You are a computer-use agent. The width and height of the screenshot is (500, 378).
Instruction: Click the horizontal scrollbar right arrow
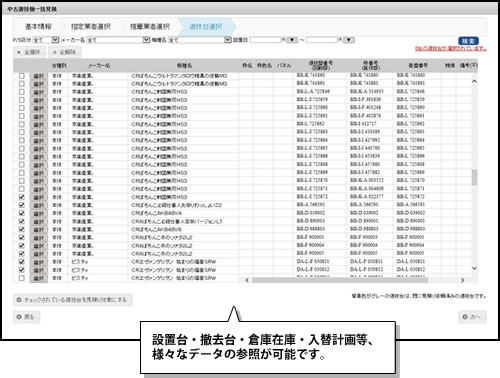pos(462,280)
